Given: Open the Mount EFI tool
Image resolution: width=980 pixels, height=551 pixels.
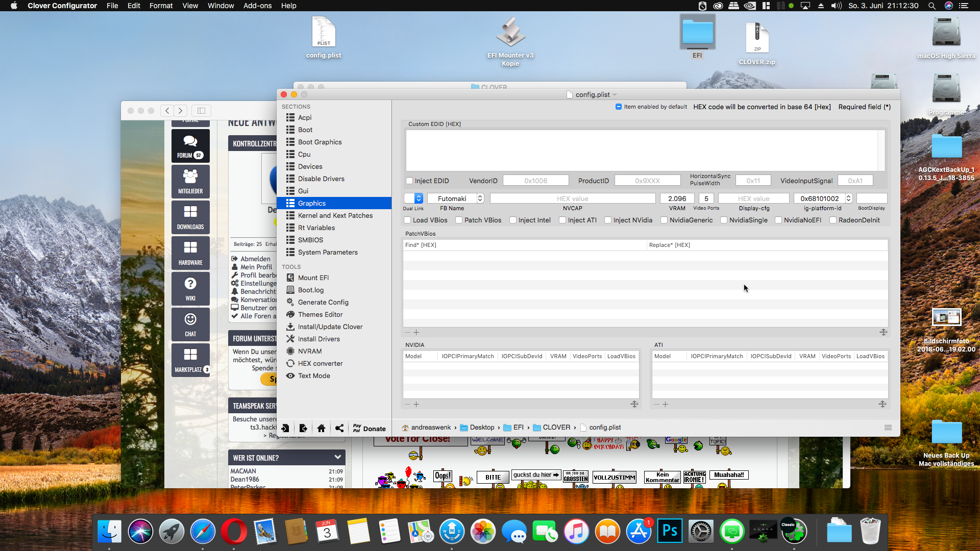Looking at the screenshot, I should tap(313, 278).
